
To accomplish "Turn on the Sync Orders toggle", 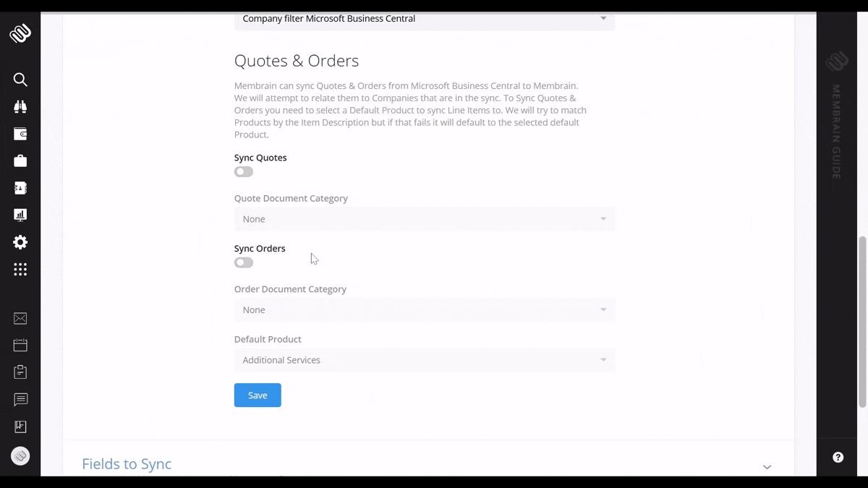I will pos(244,263).
